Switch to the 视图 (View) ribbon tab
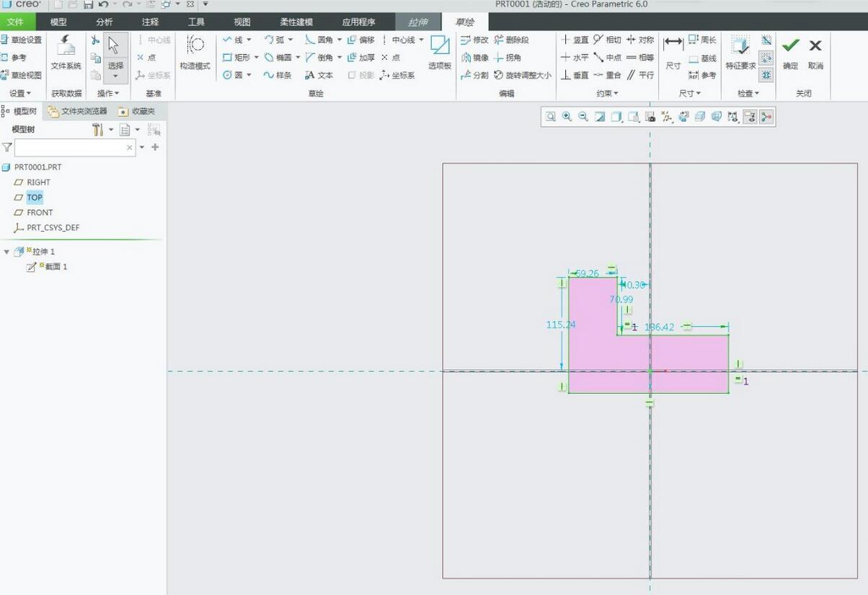This screenshot has height=595, width=868. [x=242, y=22]
